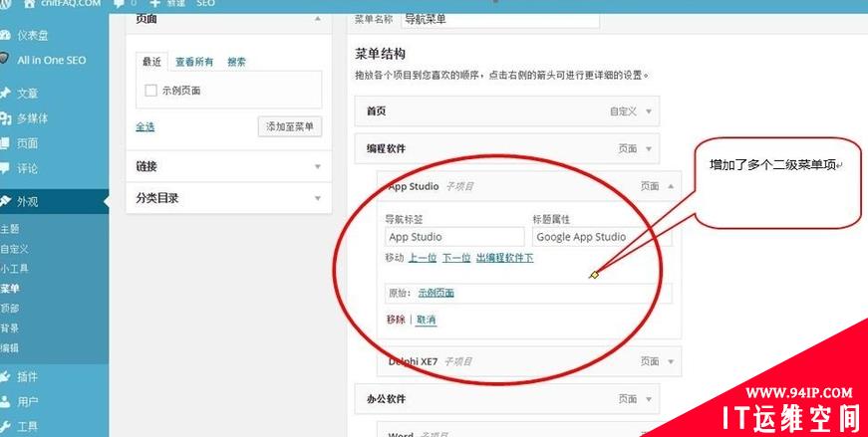Expand the 编程软件 menu item arrow
868x437 pixels.
tap(649, 148)
